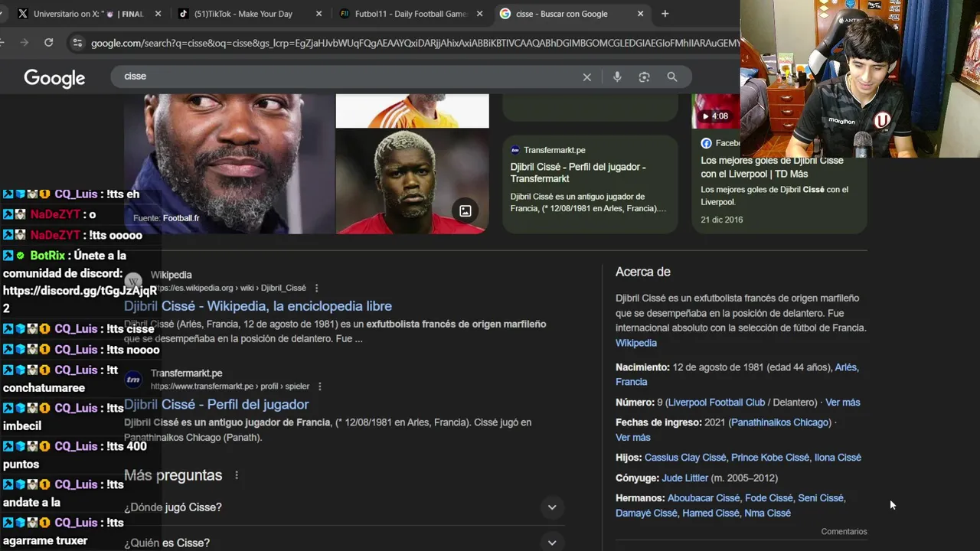This screenshot has width=980, height=551.
Task: Close the TikTok Make Your Day tab
Action: [319, 14]
